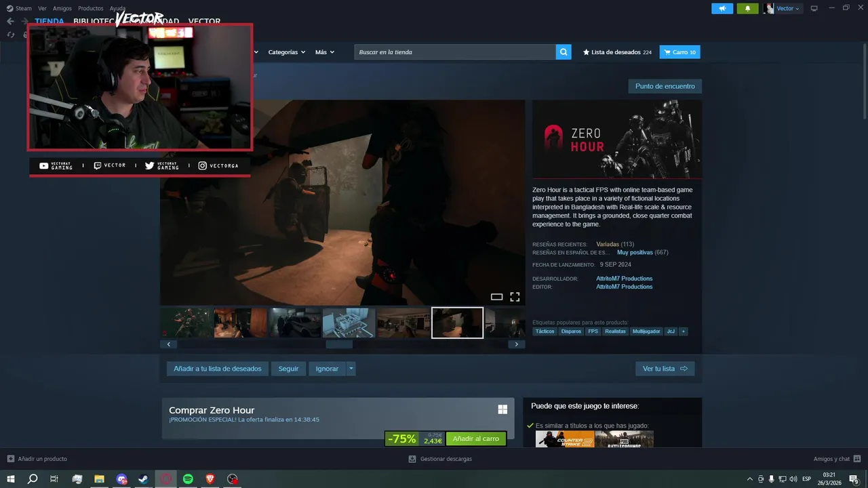
Task: Click the store search input field
Action: coord(455,52)
